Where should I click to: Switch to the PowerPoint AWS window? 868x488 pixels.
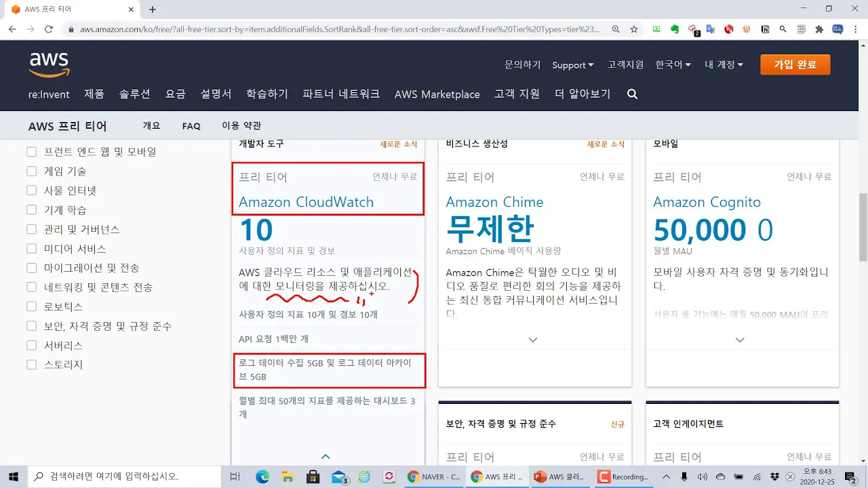tap(559, 476)
